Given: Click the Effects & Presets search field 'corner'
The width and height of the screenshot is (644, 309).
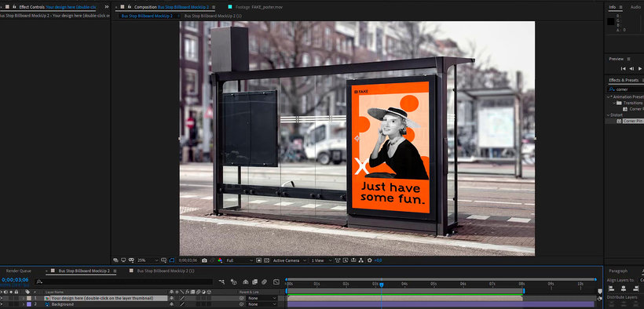Looking at the screenshot, I should click(x=625, y=89).
